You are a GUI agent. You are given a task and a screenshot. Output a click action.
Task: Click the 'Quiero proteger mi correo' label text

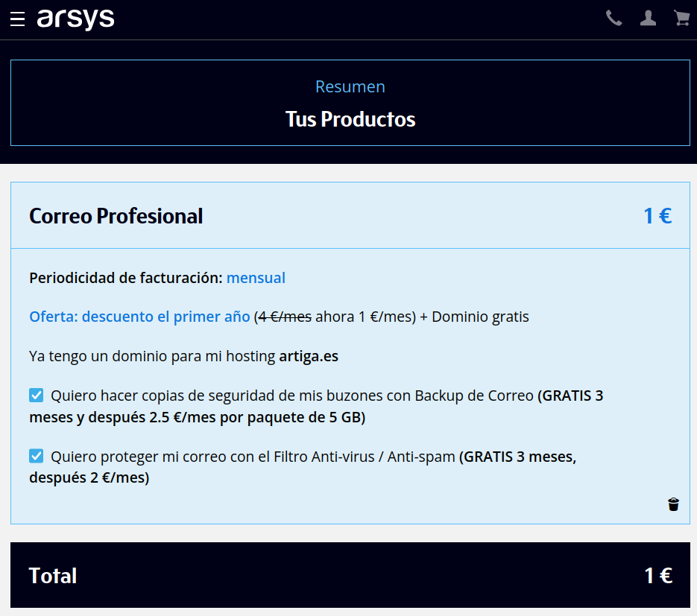[x=253, y=457]
